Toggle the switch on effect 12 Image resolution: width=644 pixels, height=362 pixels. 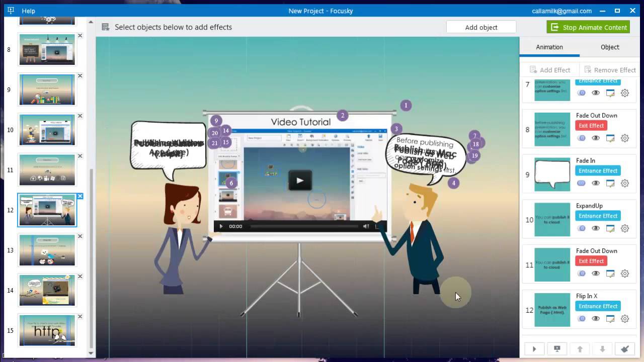pyautogui.click(x=581, y=319)
